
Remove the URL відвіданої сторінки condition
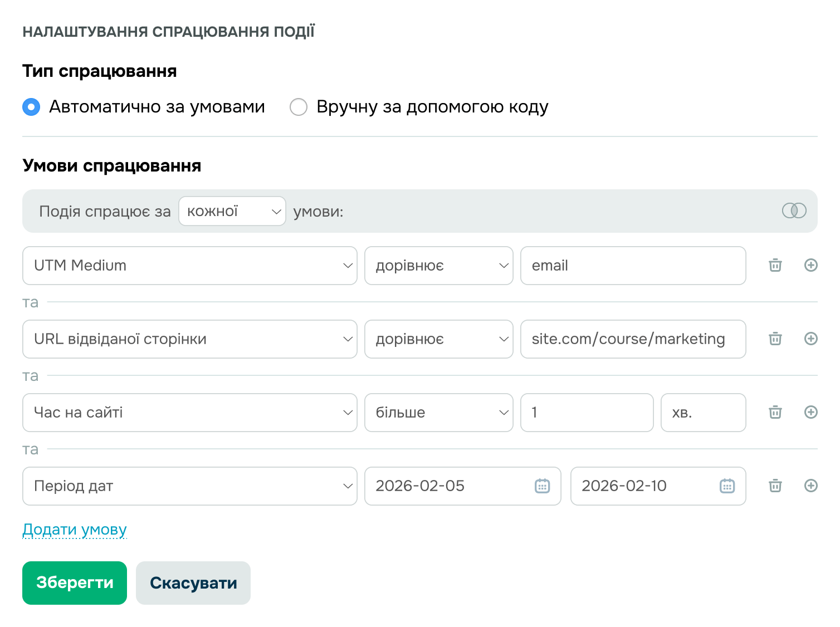tap(774, 339)
